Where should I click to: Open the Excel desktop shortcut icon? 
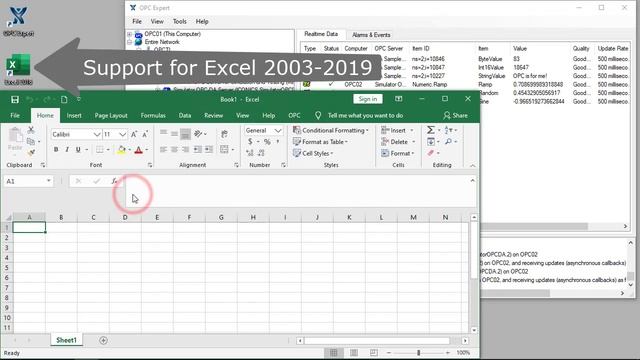[18, 69]
